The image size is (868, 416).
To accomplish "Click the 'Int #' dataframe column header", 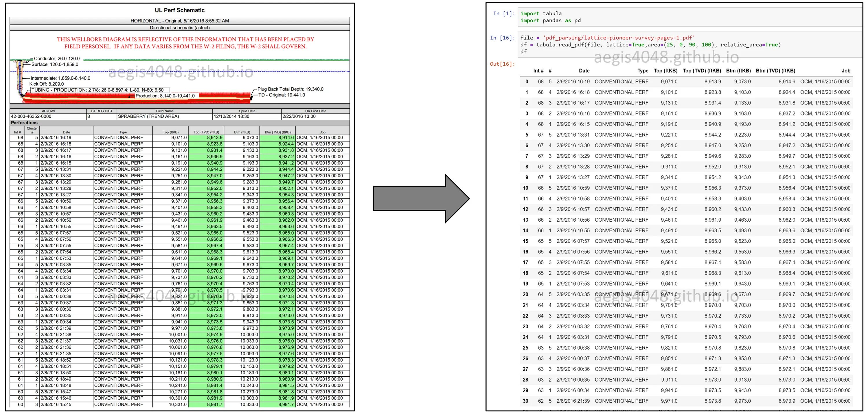I will pos(538,71).
